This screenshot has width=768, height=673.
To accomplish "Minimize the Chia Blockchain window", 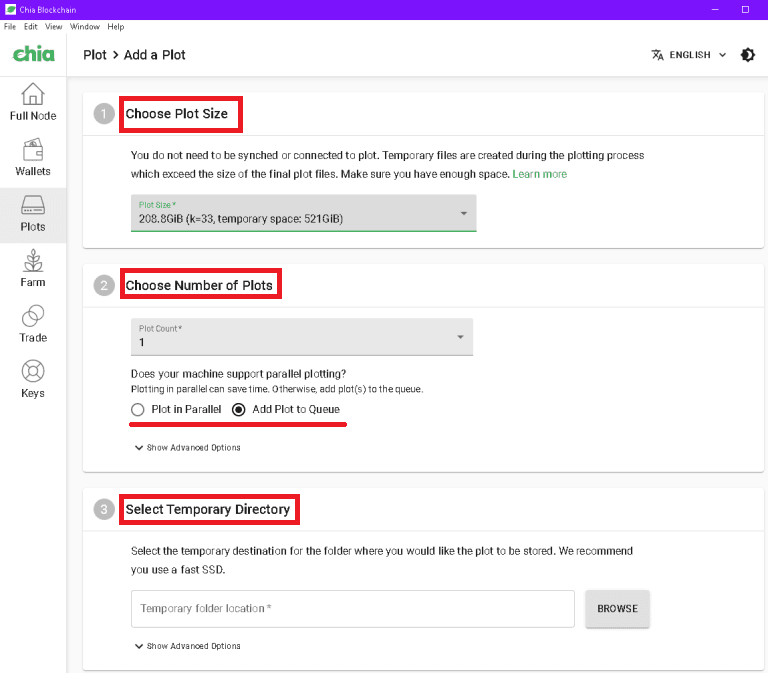I will tap(715, 9).
